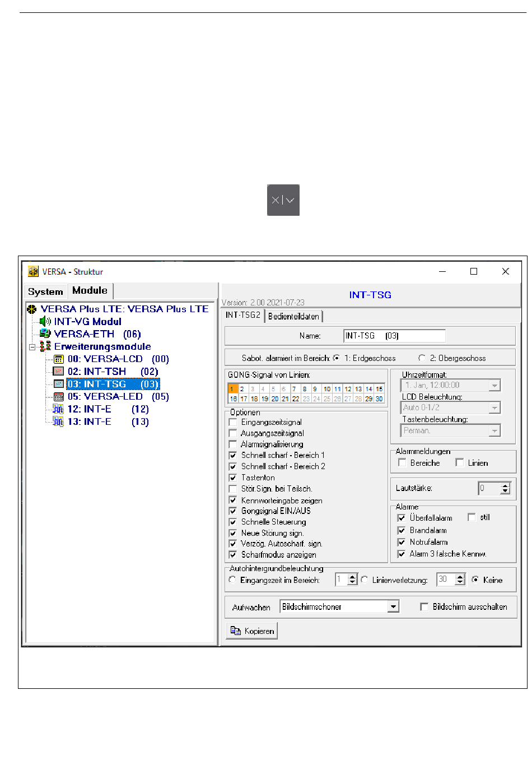532x783 pixels.
Task: Click the copy icon on Kopieren button
Action: pos(236,631)
